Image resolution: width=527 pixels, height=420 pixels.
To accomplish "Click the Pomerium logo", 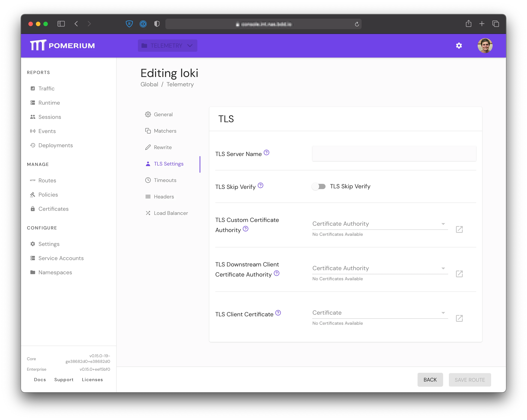I will pyautogui.click(x=63, y=45).
